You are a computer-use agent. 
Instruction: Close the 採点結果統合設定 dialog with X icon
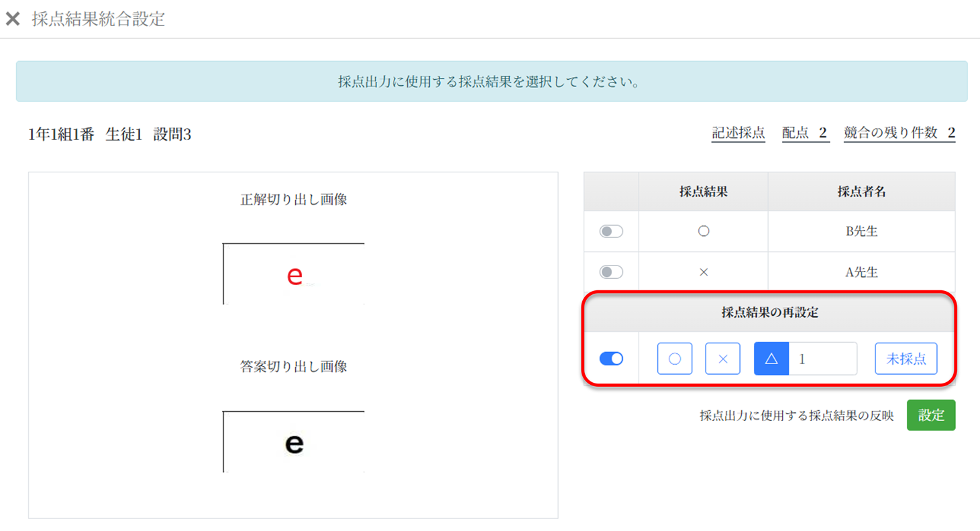[x=12, y=19]
